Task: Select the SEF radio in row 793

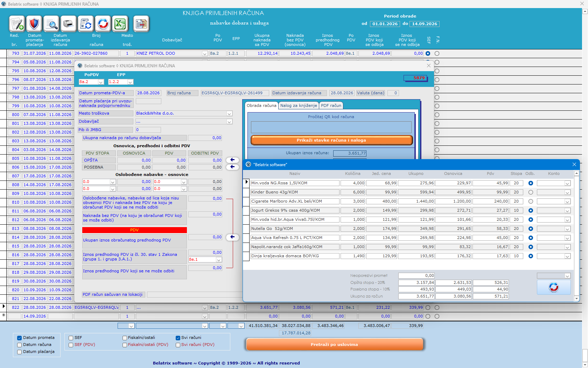Action: (428, 54)
